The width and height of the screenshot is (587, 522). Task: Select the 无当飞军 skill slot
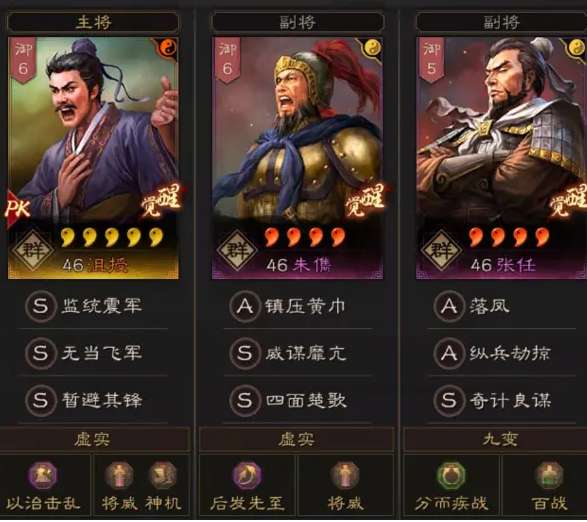point(93,353)
